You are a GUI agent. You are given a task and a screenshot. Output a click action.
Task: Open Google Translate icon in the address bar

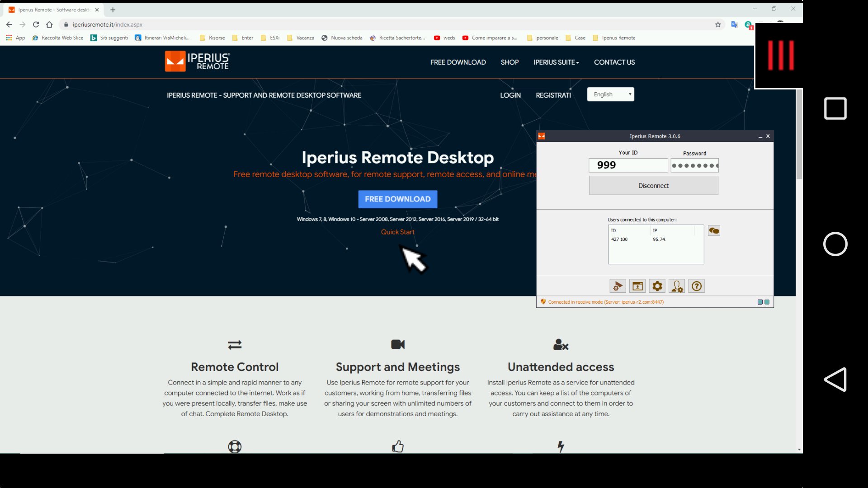pos(734,24)
